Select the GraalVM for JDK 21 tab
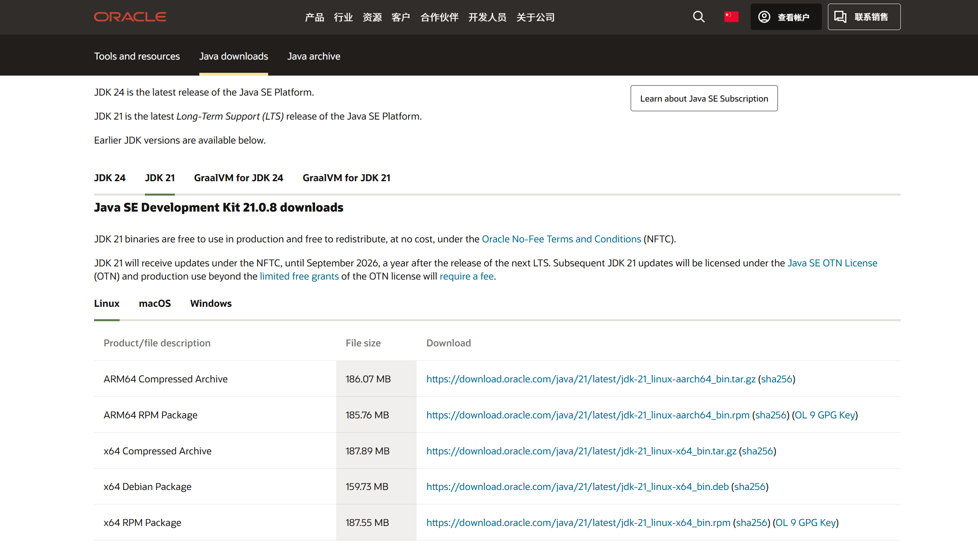978x560 pixels. (346, 178)
